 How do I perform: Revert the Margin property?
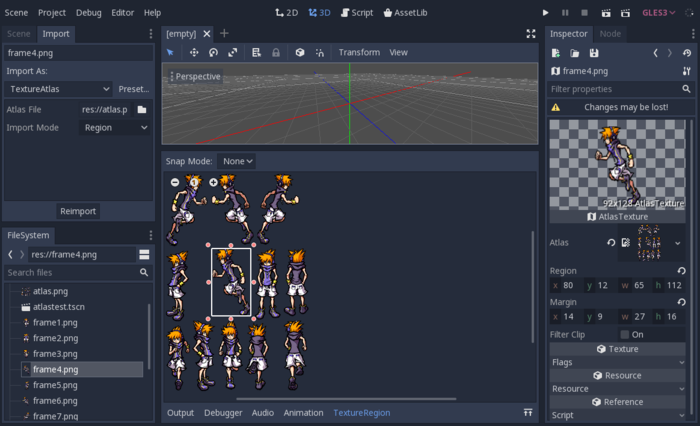pos(681,302)
